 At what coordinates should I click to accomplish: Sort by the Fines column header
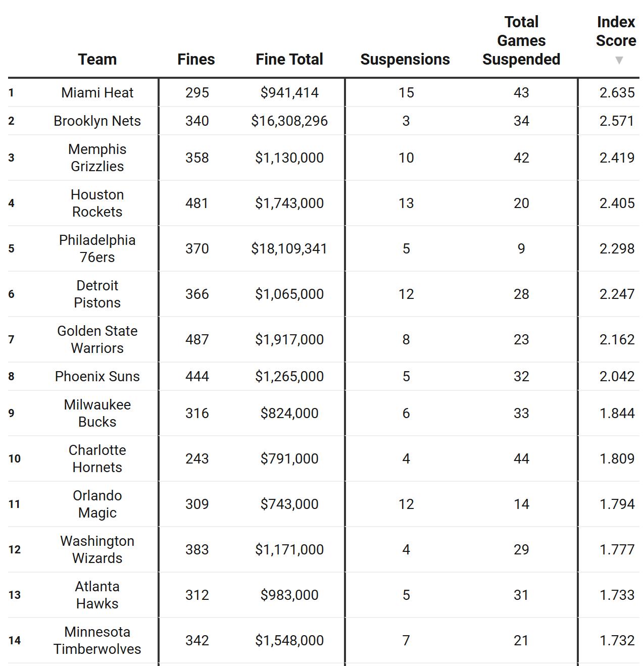click(x=196, y=59)
